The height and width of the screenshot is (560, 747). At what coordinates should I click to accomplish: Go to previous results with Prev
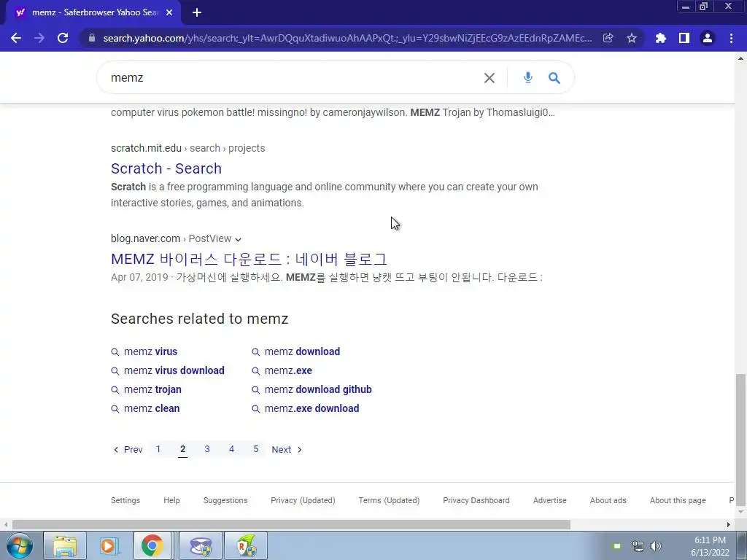tap(128, 449)
